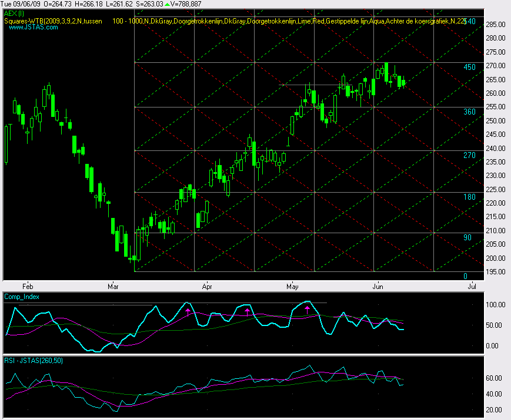Select the AEX (I) chart title
511x420 pixels.
[x=14, y=13]
